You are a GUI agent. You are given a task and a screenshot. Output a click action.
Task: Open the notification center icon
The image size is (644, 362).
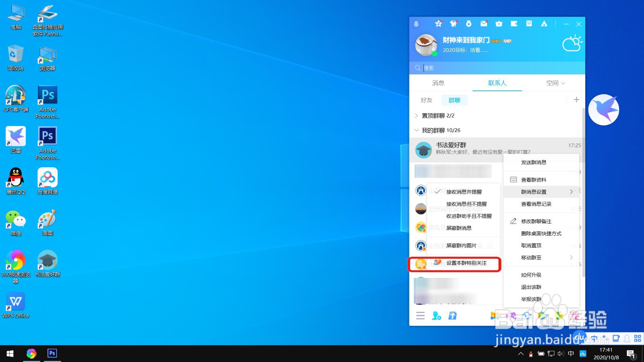click(x=631, y=354)
